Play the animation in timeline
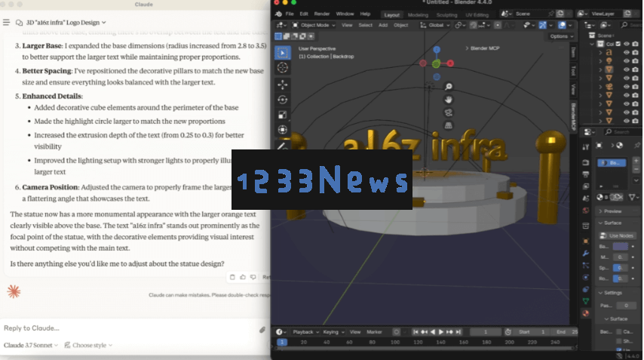 pyautogui.click(x=441, y=331)
